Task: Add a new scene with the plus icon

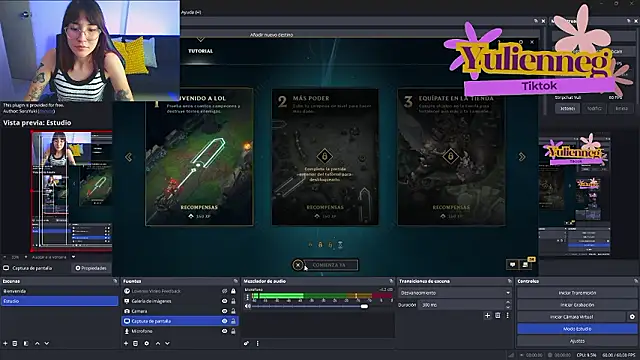Action: [x=5, y=344]
